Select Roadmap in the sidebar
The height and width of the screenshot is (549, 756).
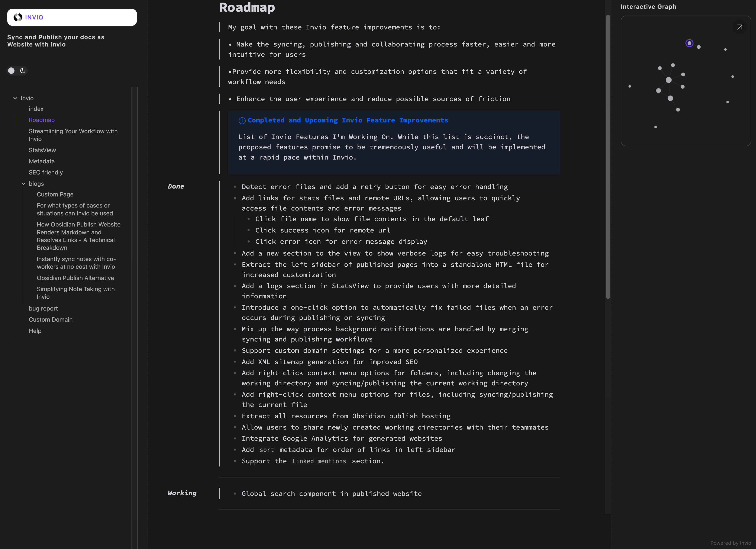point(42,120)
